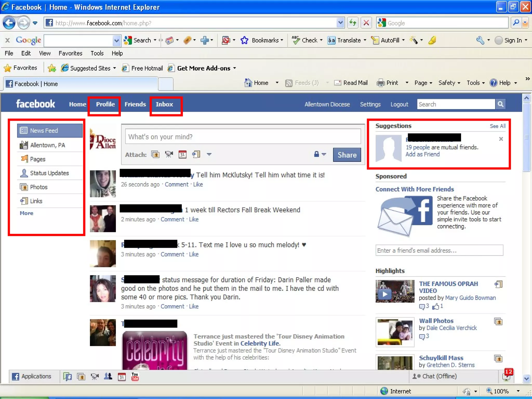Click Internet Explorer Refresh icon
532x399 pixels.
[353, 23]
